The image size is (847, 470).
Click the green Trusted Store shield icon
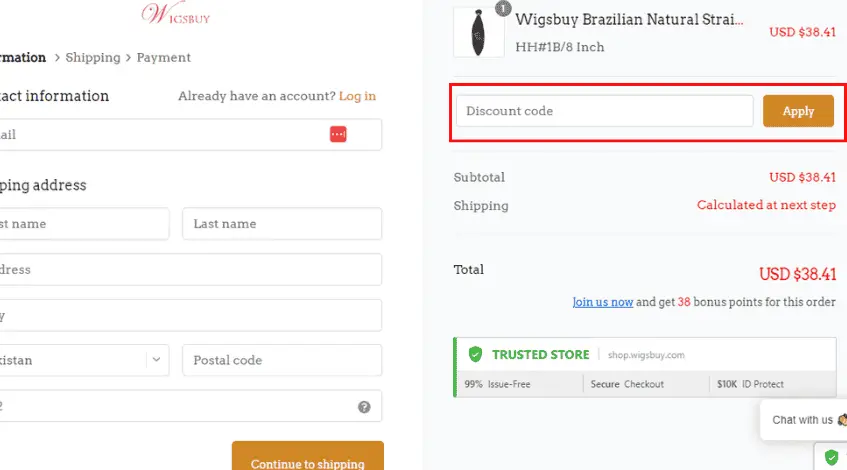tap(475, 355)
